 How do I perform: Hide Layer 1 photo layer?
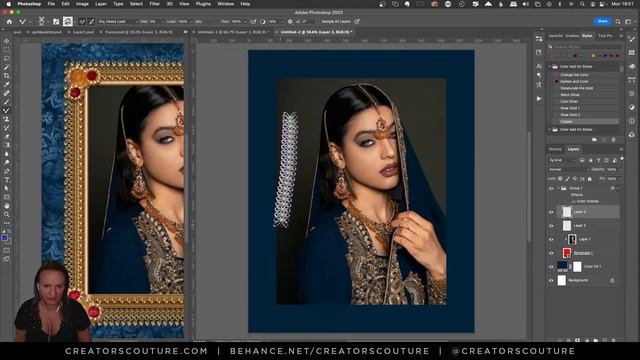pos(551,240)
